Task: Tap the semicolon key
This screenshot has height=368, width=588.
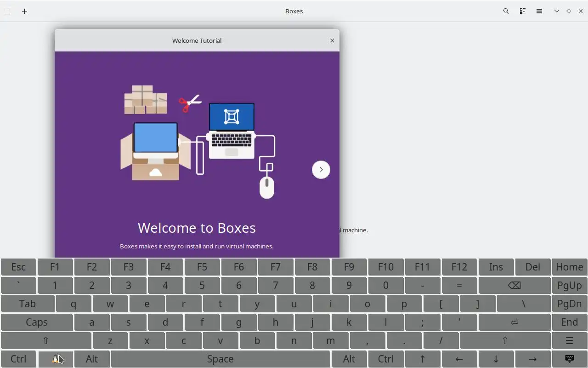Action: (423, 322)
